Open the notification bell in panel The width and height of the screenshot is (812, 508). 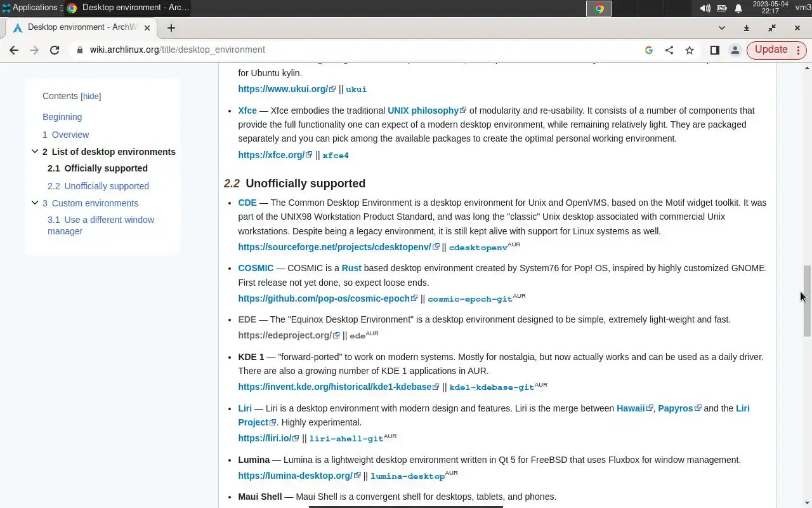(738, 8)
